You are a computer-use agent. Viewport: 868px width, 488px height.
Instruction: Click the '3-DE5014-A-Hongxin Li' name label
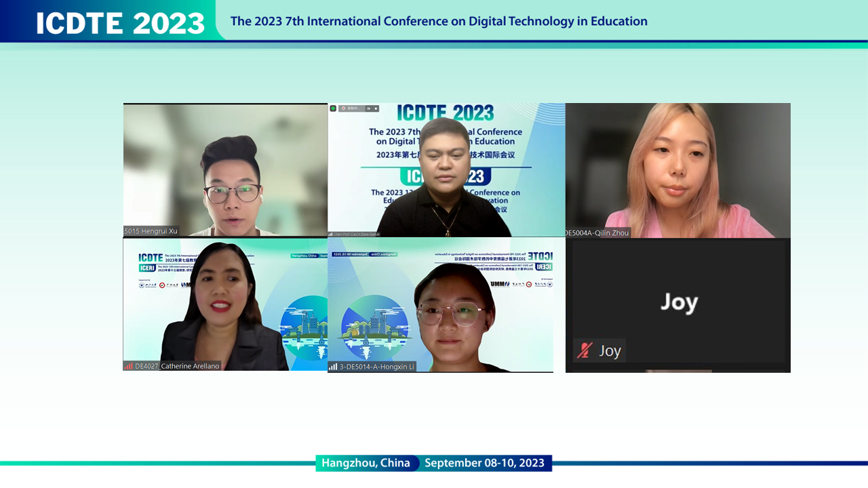tap(376, 367)
